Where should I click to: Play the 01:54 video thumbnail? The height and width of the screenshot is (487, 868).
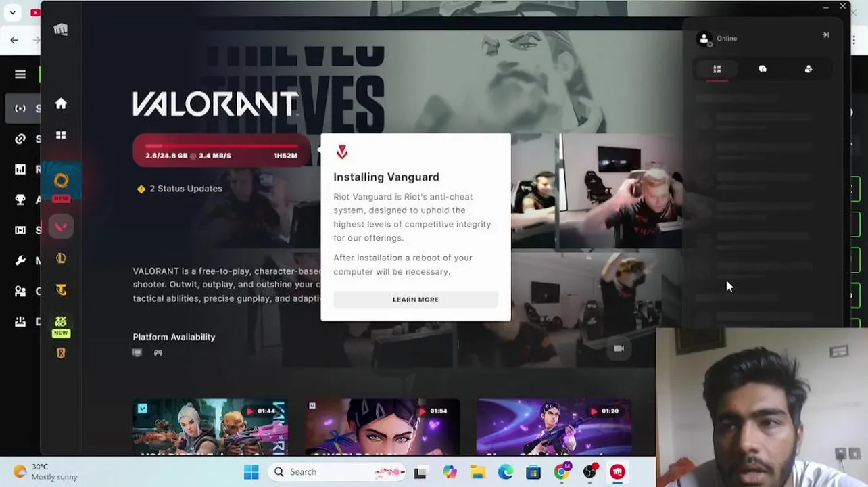tap(383, 427)
